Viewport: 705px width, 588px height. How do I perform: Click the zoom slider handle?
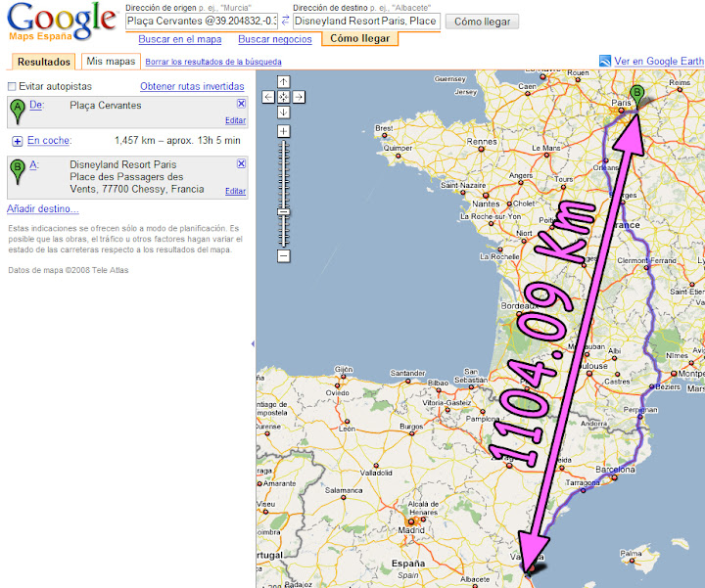pos(283,212)
